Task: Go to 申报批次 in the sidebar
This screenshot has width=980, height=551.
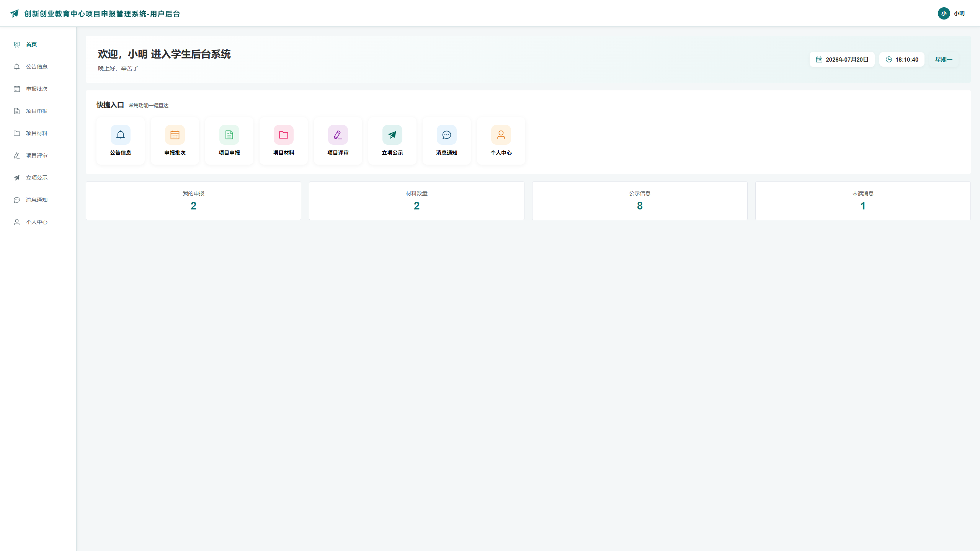Action: tap(38, 89)
